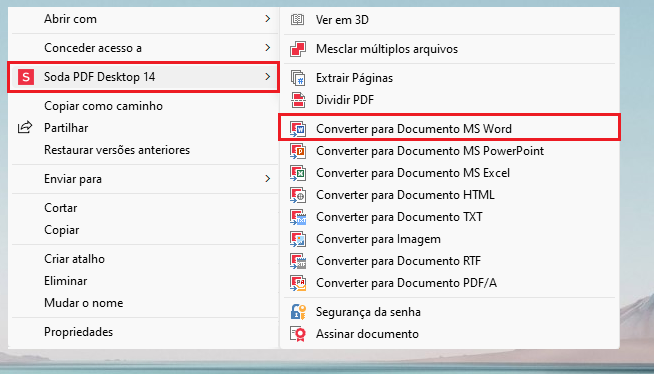Open the Abrir com menu entry

click(x=144, y=19)
